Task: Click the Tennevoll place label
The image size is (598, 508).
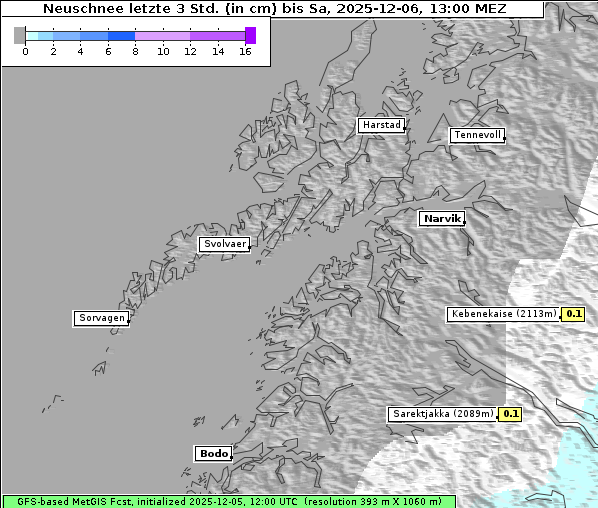Action: click(x=477, y=135)
